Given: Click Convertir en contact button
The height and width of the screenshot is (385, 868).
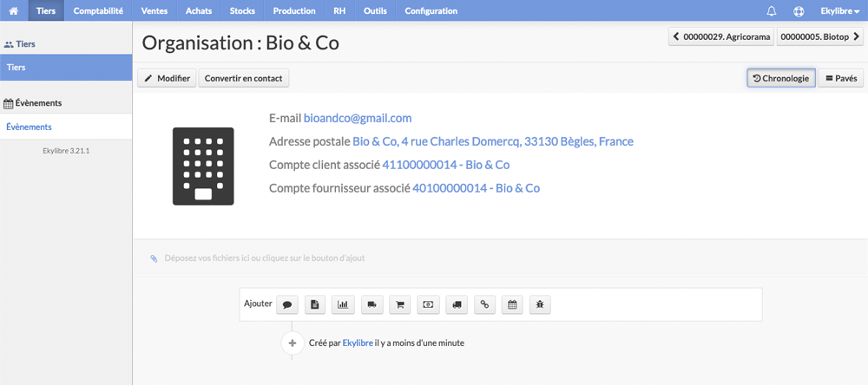Looking at the screenshot, I should pos(244,78).
